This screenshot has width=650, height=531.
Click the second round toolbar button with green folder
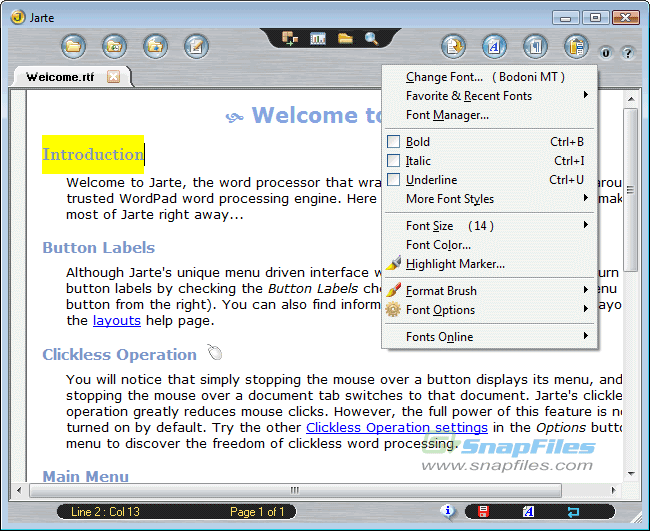pos(114,46)
